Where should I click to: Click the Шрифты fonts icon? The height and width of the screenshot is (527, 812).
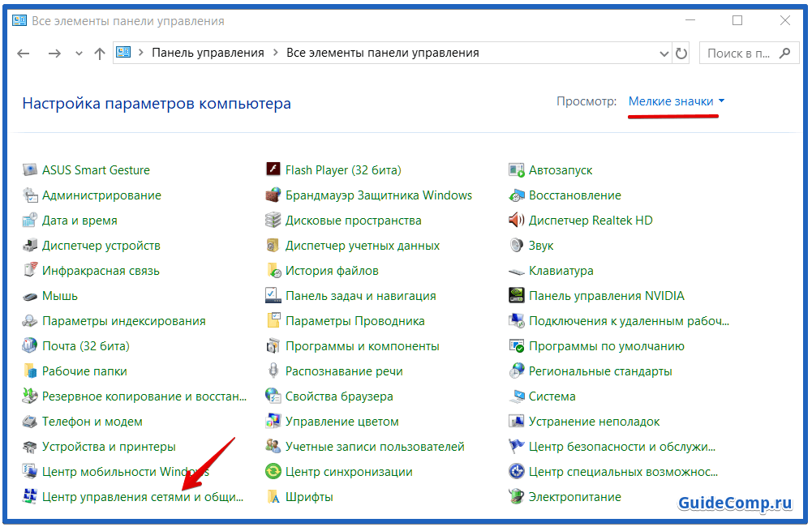273,496
